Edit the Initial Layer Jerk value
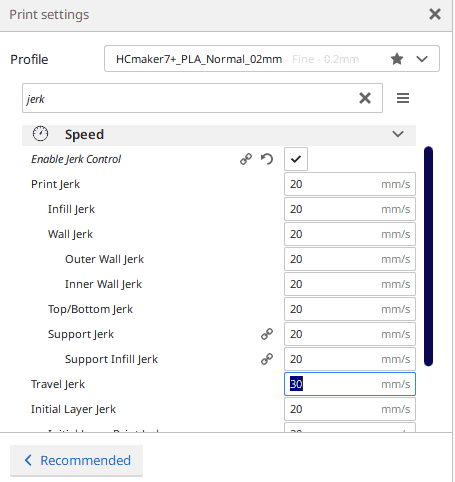The width and height of the screenshot is (455, 482). coord(350,409)
